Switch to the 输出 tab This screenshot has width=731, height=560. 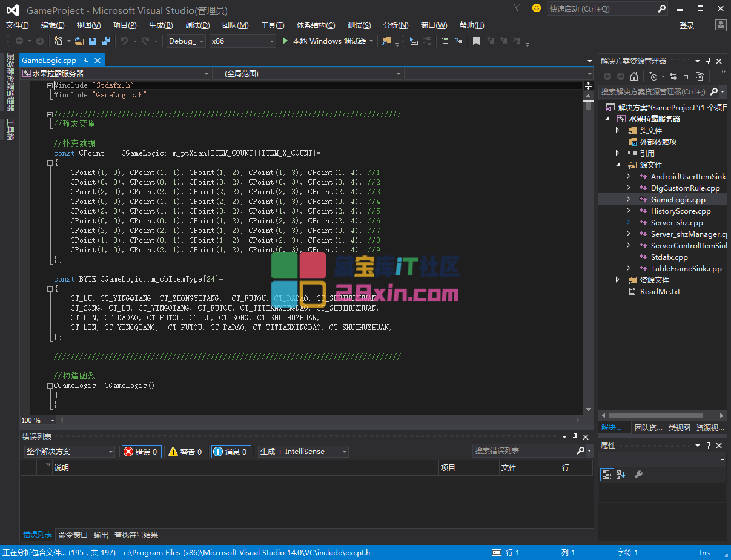(x=101, y=535)
